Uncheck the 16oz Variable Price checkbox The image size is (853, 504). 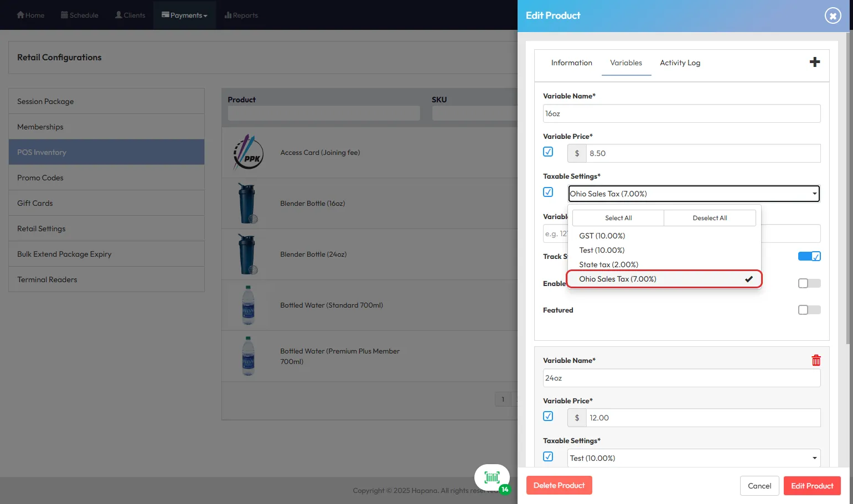(x=548, y=152)
